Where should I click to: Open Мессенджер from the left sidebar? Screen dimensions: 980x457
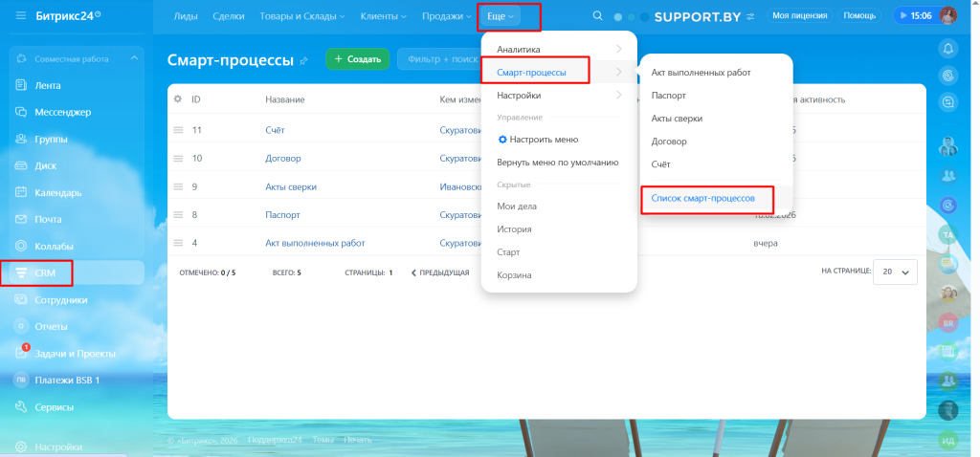62,112
